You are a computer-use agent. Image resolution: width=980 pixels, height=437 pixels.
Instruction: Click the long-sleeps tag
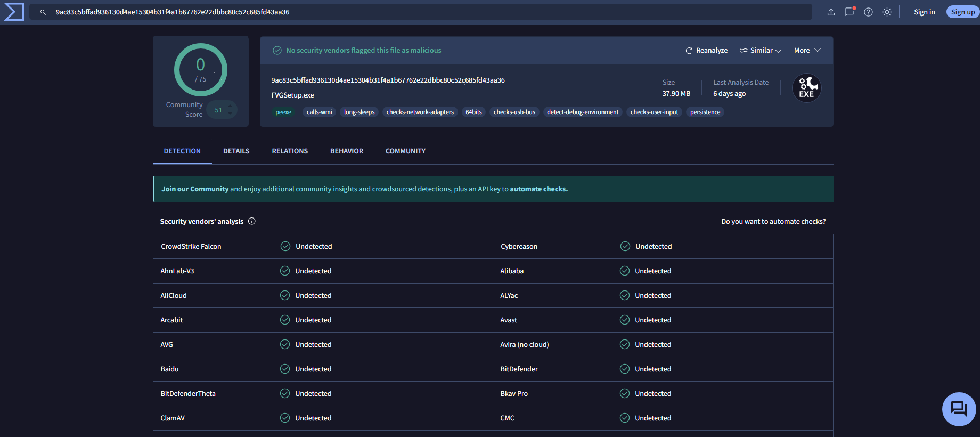click(360, 112)
